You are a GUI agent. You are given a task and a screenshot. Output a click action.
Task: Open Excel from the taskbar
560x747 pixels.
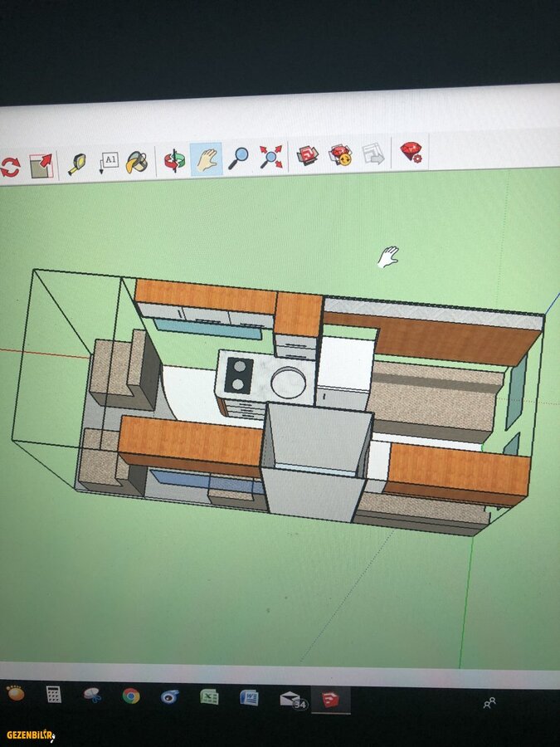click(209, 696)
